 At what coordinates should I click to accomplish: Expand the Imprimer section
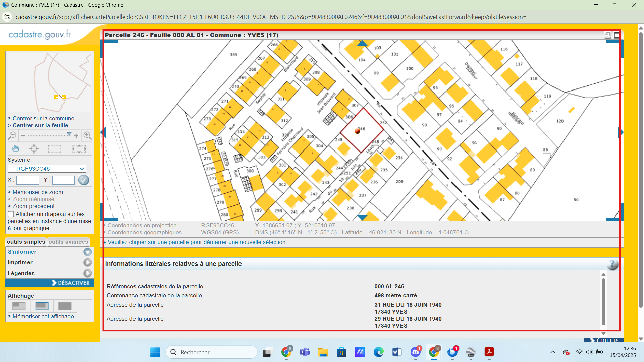(x=87, y=263)
